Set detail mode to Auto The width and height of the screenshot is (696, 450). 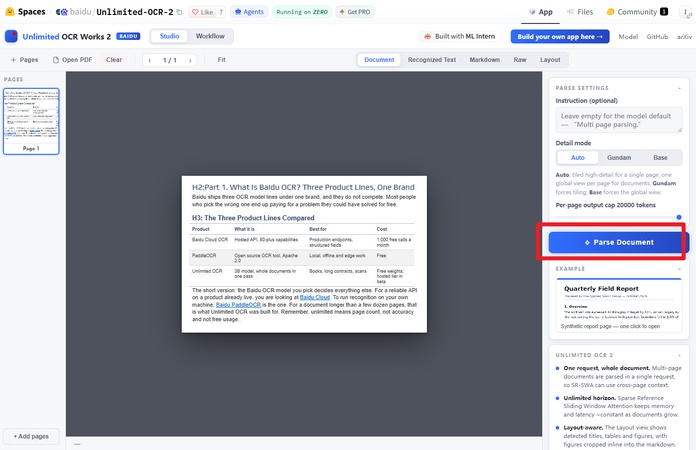pyautogui.click(x=577, y=158)
